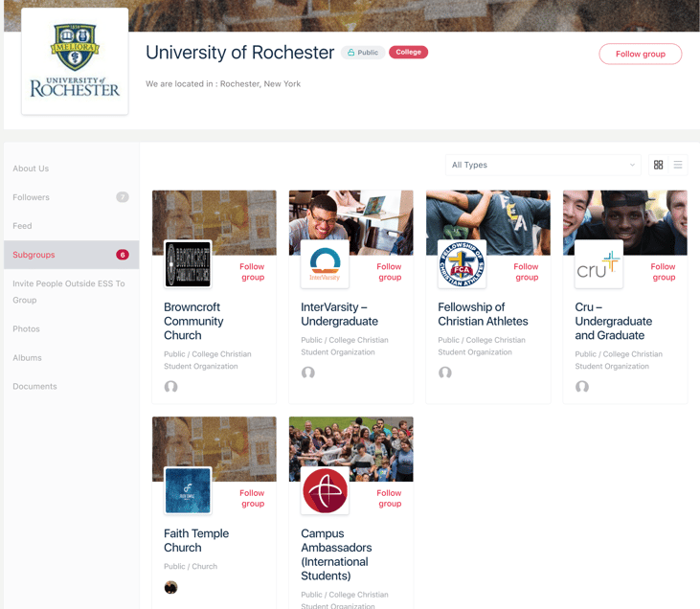Screen dimensions: 700x609
Task: Click the Cru logo icon
Action: [598, 264]
